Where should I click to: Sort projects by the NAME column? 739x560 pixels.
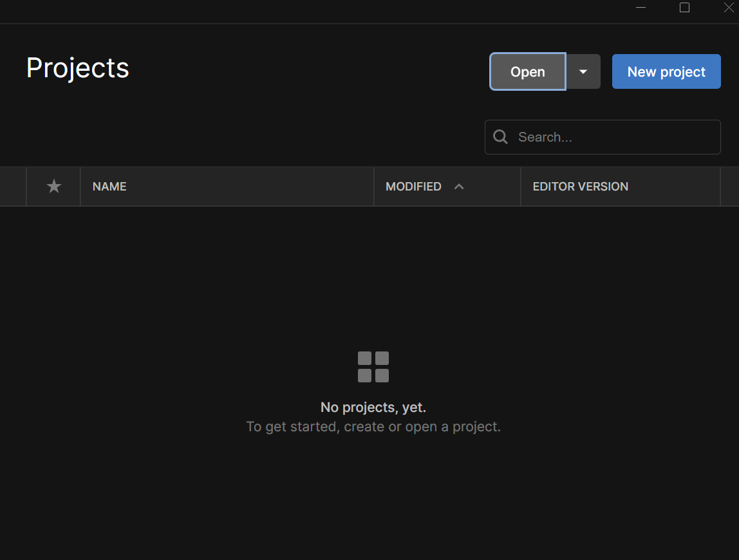[109, 186]
